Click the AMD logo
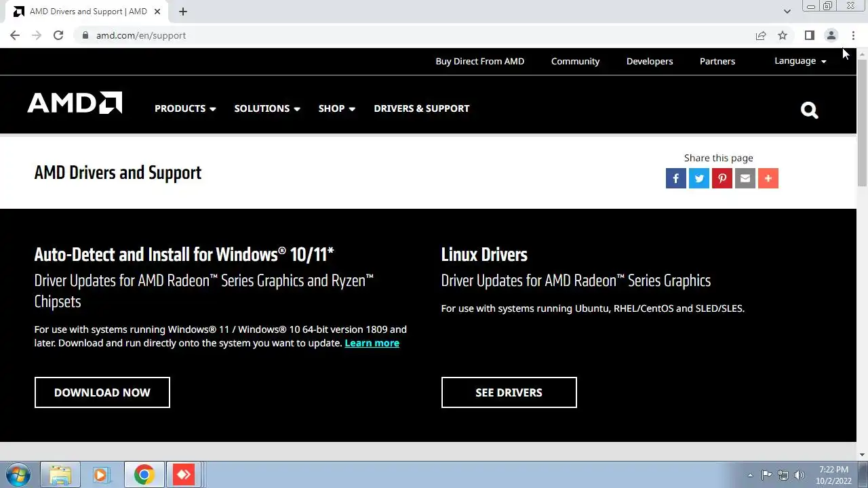Viewport: 868px width, 488px height. tap(75, 103)
